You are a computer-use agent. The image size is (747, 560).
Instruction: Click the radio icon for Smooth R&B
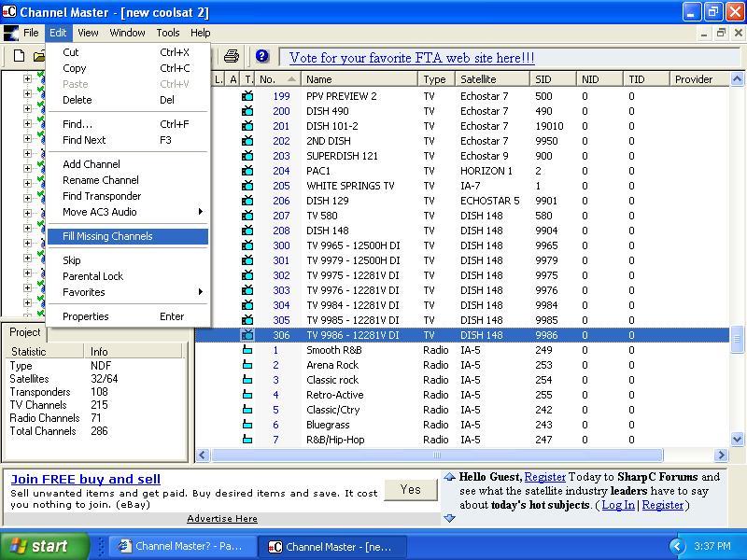247,350
